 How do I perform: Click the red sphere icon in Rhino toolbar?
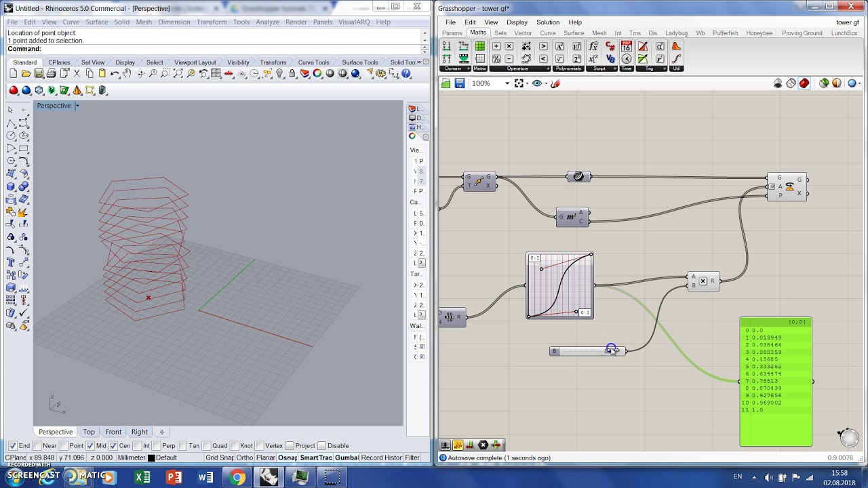click(14, 90)
